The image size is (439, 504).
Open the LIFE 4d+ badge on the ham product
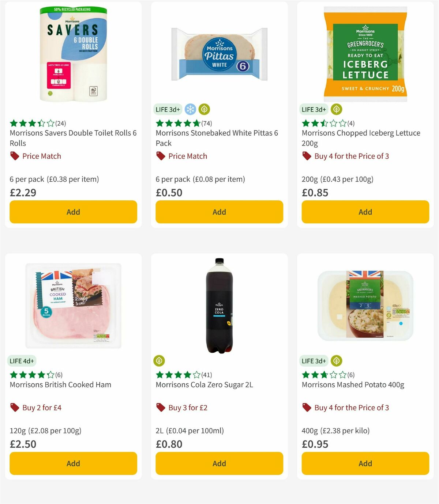[22, 361]
